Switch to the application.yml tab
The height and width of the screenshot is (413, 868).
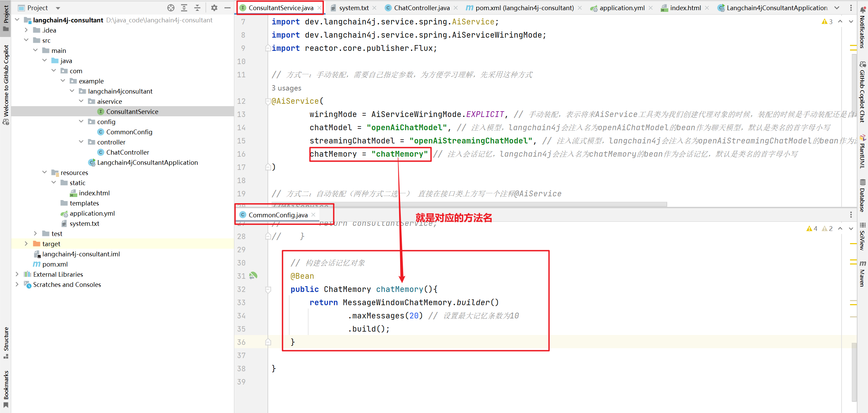(622, 8)
